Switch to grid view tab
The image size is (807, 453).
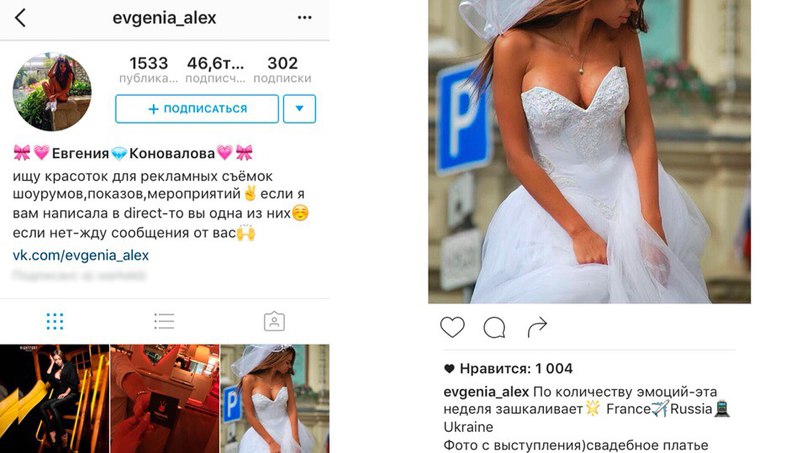point(55,321)
